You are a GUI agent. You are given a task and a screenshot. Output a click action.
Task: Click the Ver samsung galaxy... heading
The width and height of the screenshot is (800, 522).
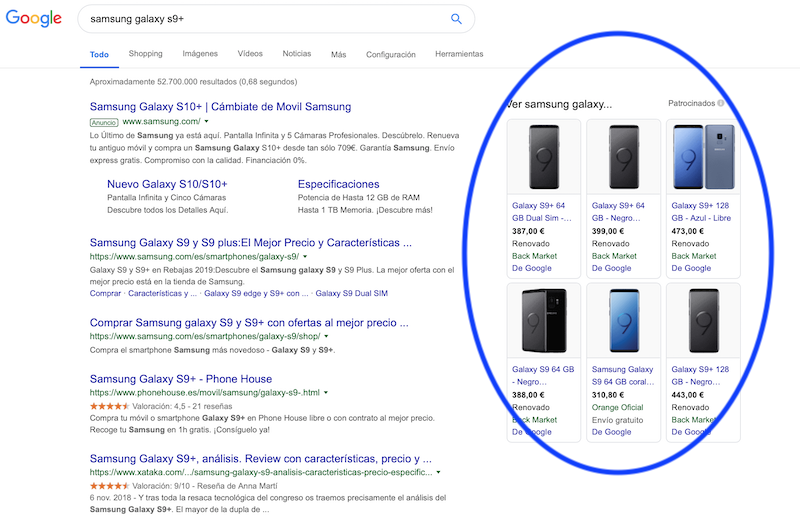tap(559, 105)
